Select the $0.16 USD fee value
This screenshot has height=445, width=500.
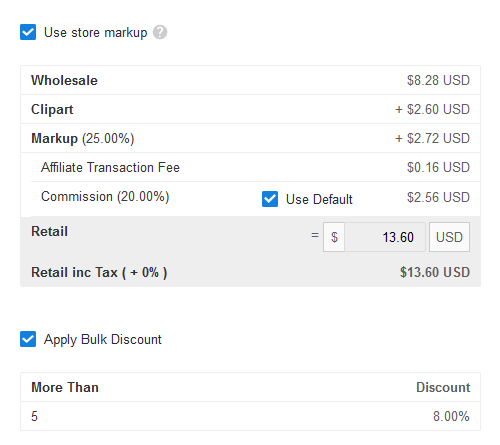tap(438, 167)
